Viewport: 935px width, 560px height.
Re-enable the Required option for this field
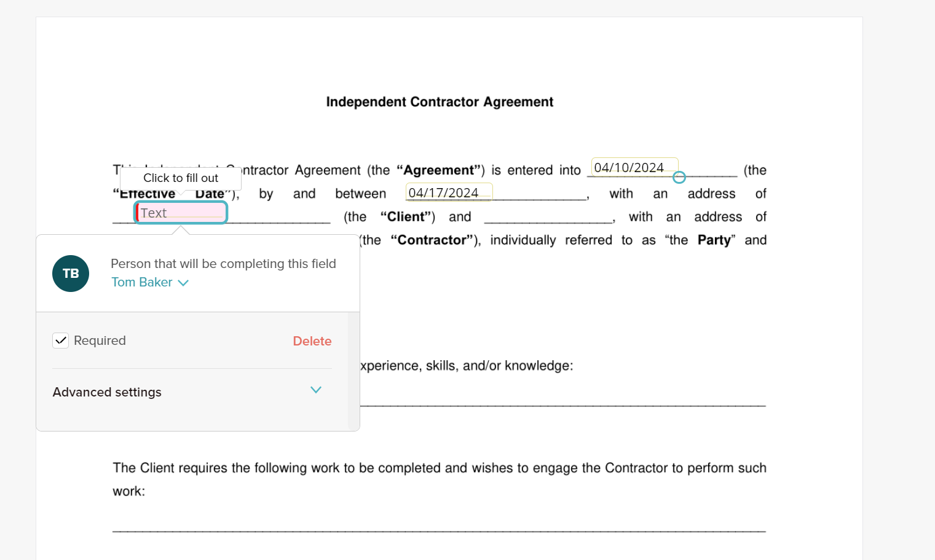pyautogui.click(x=60, y=340)
